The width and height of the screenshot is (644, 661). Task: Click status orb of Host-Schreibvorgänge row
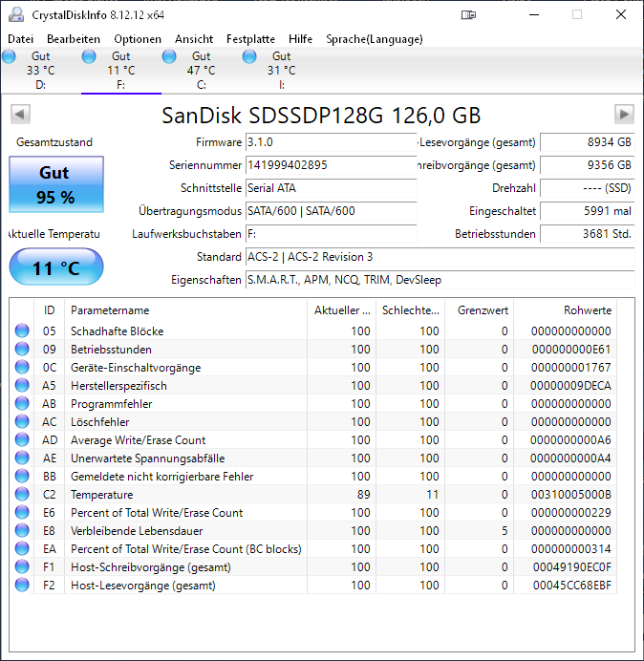click(22, 566)
